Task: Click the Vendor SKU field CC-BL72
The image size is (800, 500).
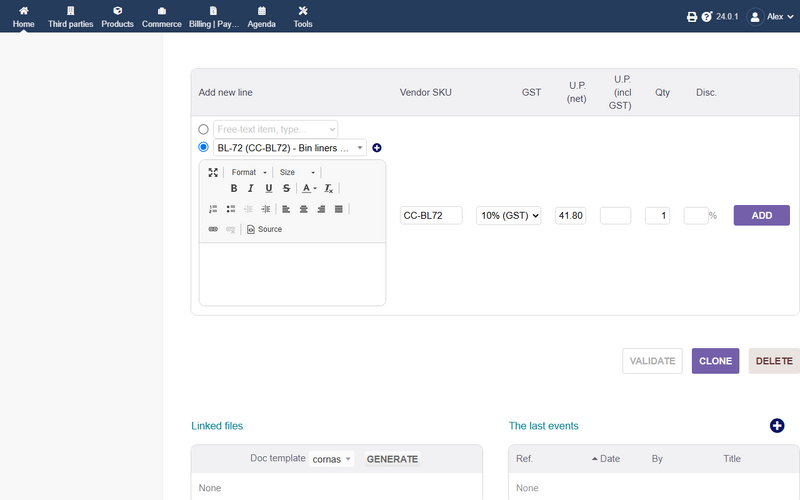Action: point(431,215)
